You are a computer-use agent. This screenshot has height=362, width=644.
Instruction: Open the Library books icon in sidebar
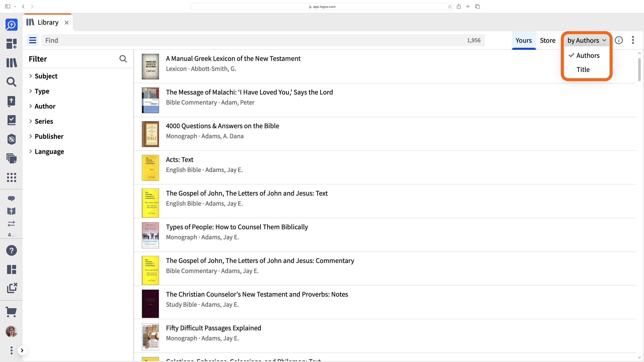(12, 63)
